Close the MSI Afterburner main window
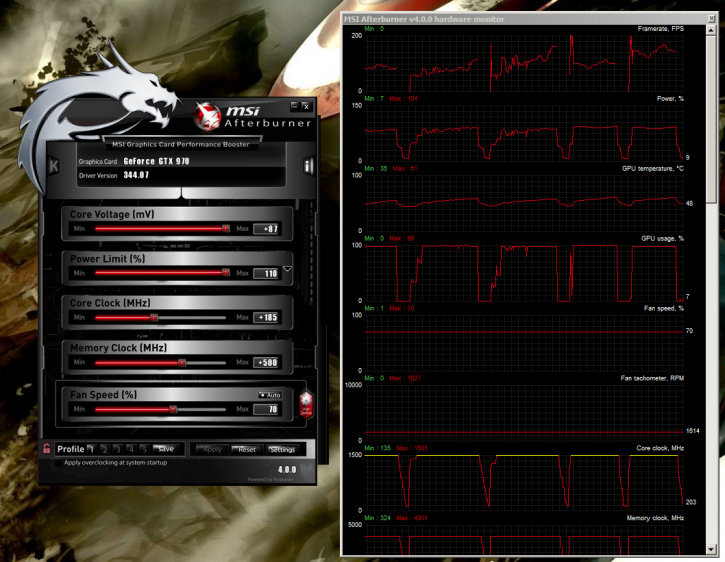 click(306, 106)
